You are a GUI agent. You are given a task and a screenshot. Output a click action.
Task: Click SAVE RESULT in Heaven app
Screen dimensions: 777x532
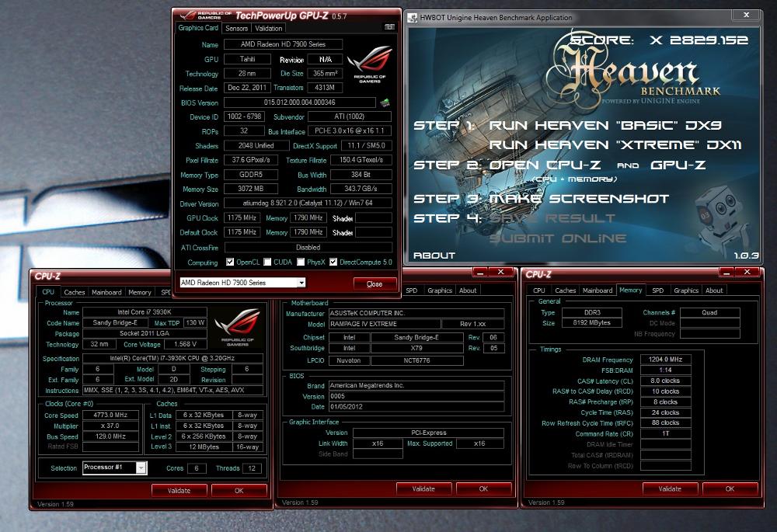pos(552,218)
